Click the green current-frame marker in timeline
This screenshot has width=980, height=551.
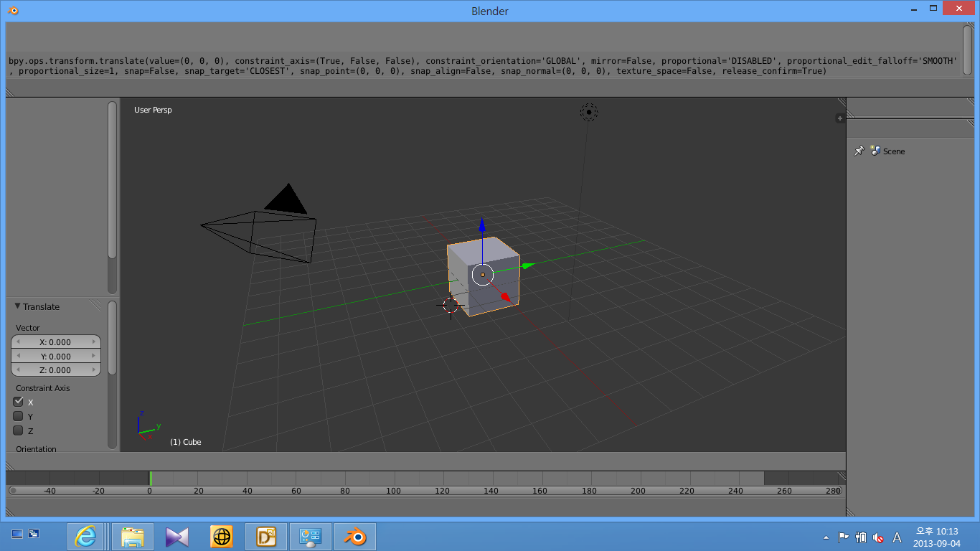[x=150, y=478]
